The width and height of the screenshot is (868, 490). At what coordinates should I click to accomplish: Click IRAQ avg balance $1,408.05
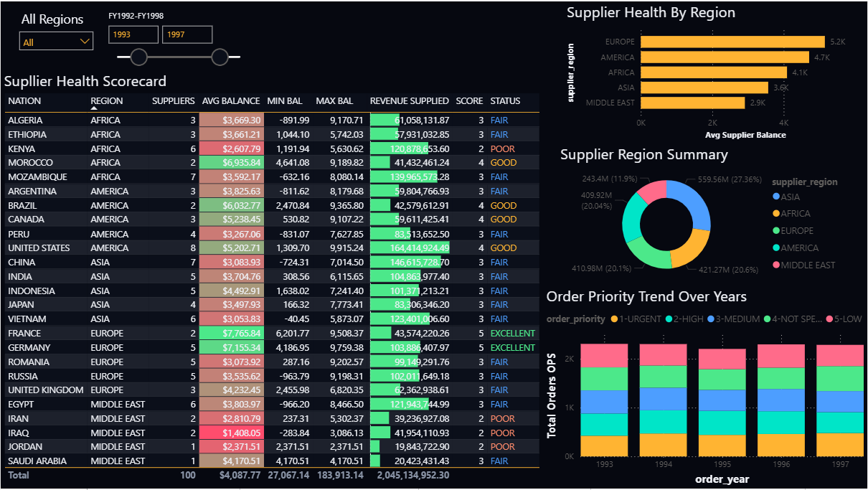point(230,433)
